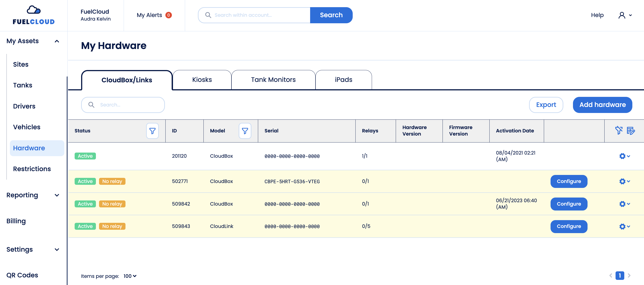Click the ID 509842 cell
644x285 pixels.
coord(181,204)
